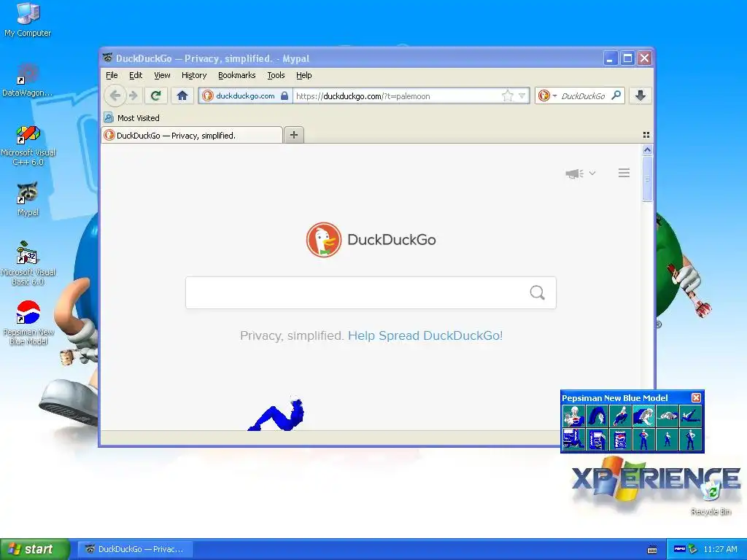Expand the chevron next to megaphone icon
This screenshot has width=747, height=560.
(x=592, y=174)
